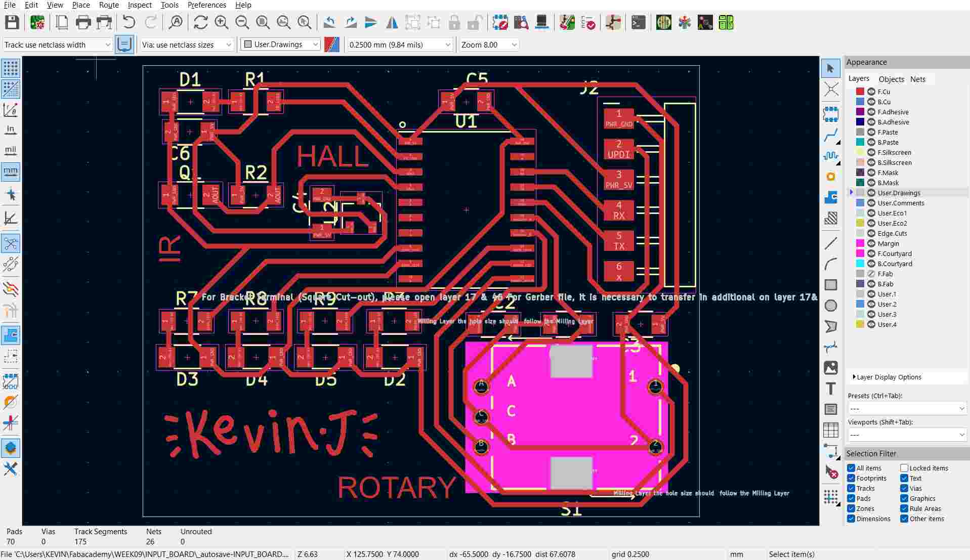970x560 pixels.
Task: Click the Save icon in the toolbar
Action: 12,22
